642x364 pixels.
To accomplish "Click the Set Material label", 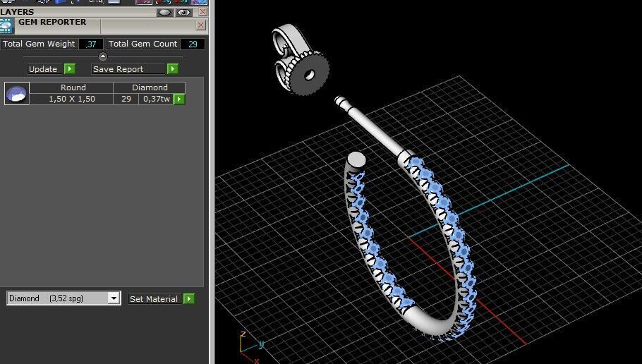I will [154, 299].
